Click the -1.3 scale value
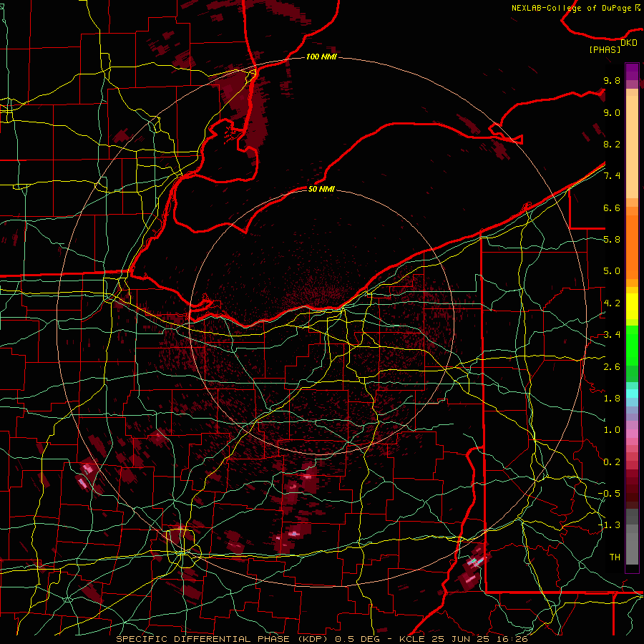This screenshot has height=644, width=644. point(609,525)
